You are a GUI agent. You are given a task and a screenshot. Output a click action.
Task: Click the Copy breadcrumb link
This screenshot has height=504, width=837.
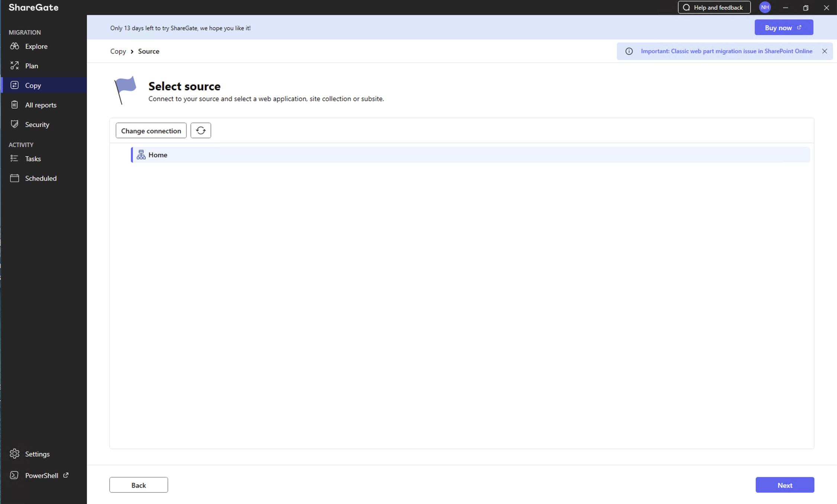coord(118,51)
